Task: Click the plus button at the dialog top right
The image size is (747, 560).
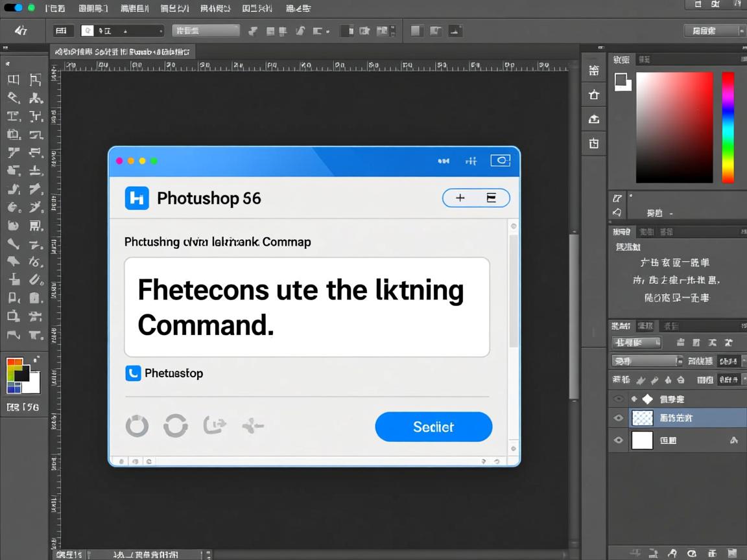Action: [x=460, y=198]
